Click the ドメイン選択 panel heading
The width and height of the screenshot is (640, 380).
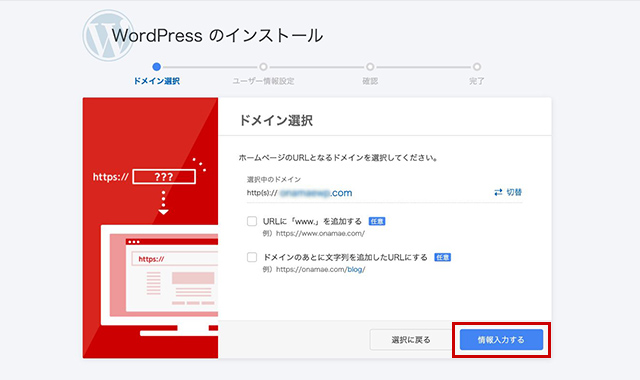(x=276, y=120)
